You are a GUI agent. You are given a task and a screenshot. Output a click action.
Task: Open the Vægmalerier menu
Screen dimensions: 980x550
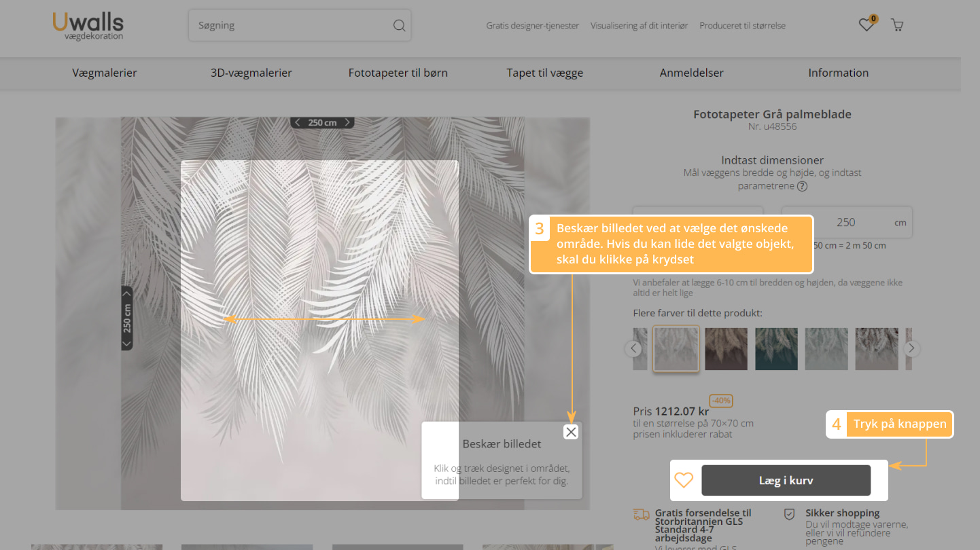pyautogui.click(x=105, y=73)
